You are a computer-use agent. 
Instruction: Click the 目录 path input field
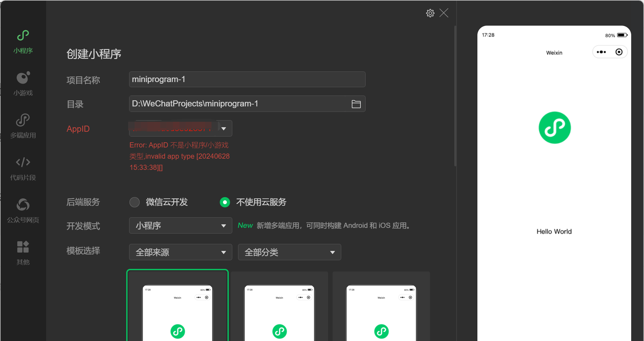[x=247, y=104]
